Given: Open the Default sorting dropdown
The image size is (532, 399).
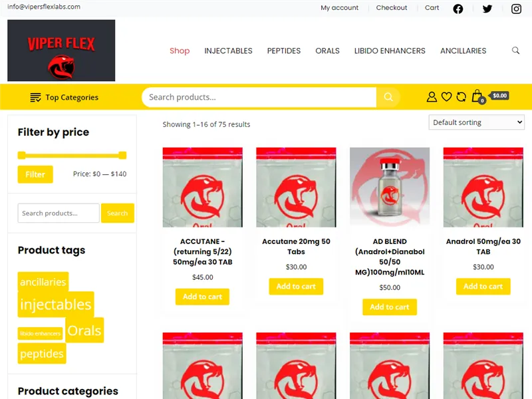Looking at the screenshot, I should tap(476, 122).
